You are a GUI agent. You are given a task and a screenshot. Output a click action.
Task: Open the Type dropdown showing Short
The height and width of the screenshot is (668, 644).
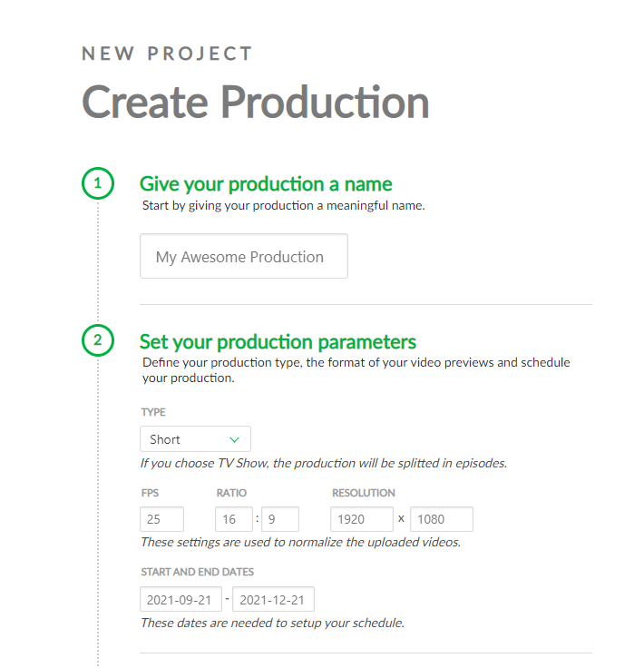point(195,438)
